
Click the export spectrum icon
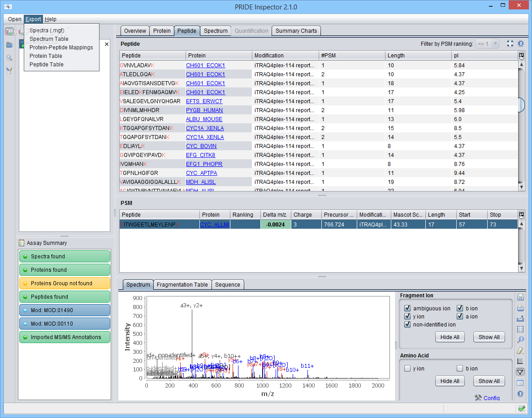point(520,318)
